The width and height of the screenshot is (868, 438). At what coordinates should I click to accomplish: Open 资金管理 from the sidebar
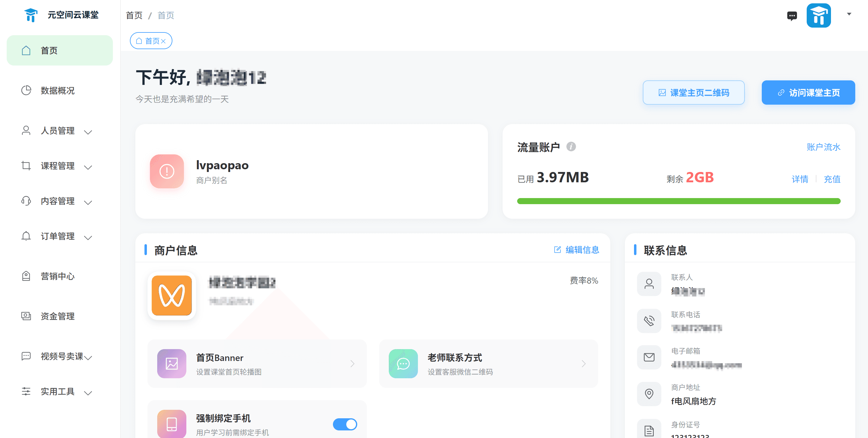tap(58, 316)
